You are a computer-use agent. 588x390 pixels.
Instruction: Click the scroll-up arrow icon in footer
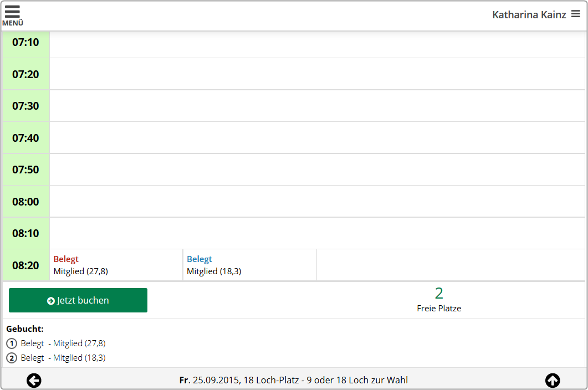[x=553, y=381]
